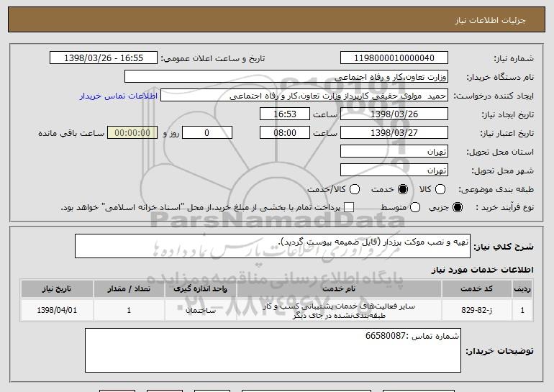Click the نام خدمت column header
Screen dimensions: 554x392
[x=339, y=289]
